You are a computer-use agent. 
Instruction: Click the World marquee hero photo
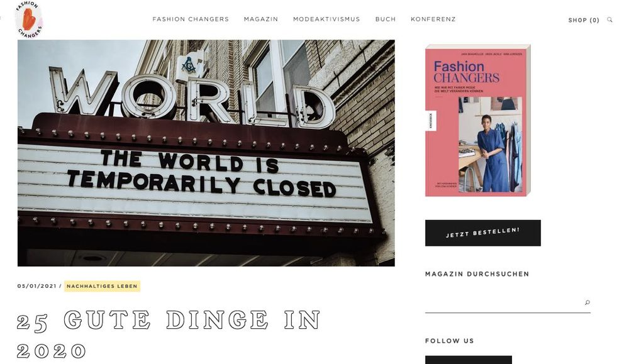coord(206,153)
